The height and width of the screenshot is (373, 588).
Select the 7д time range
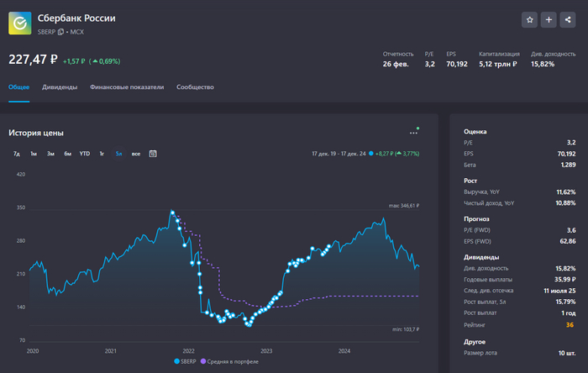[x=17, y=154]
